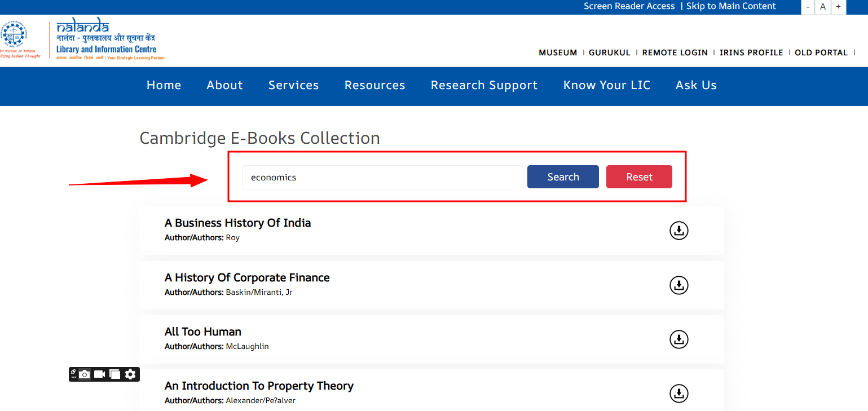Open the Remote Login link

tap(675, 52)
